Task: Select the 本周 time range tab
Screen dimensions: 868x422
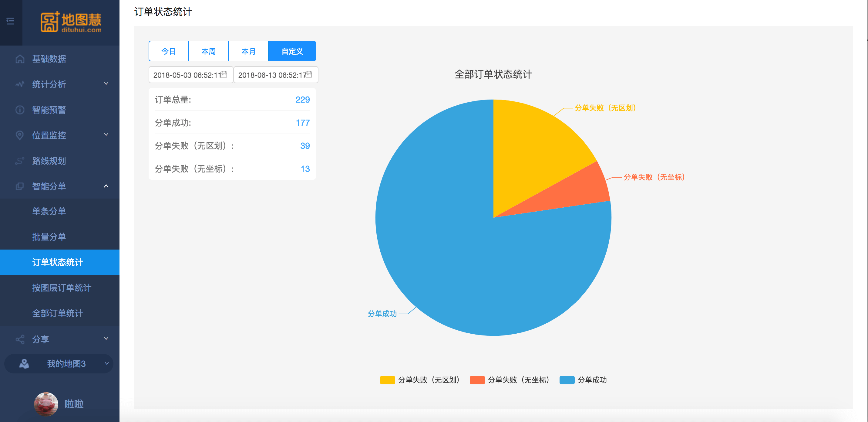Action: 209,51
